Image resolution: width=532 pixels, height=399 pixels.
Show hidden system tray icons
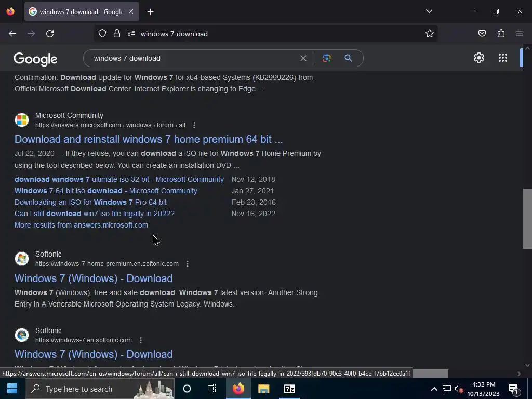pyautogui.click(x=434, y=389)
